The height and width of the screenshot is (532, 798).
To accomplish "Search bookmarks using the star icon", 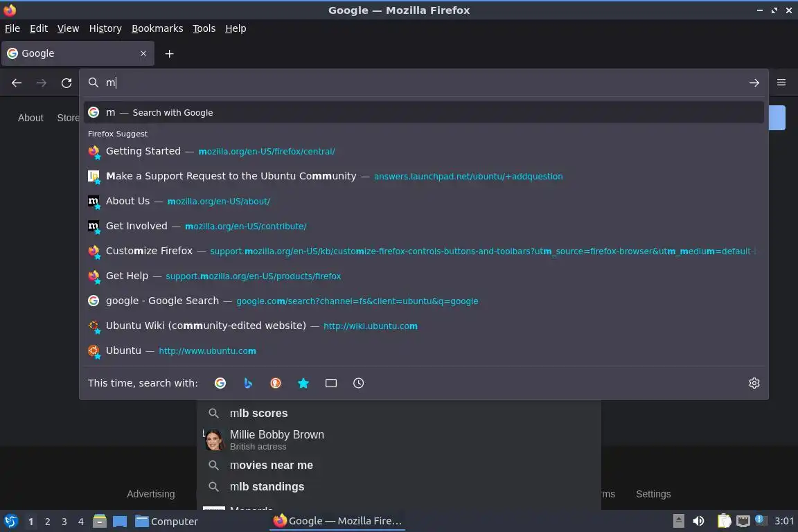I will 303,383.
